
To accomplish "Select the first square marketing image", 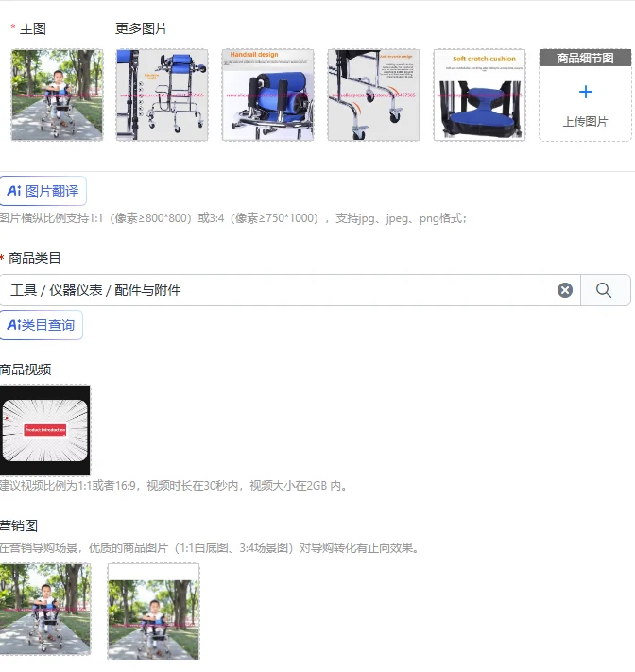I will tap(45, 610).
